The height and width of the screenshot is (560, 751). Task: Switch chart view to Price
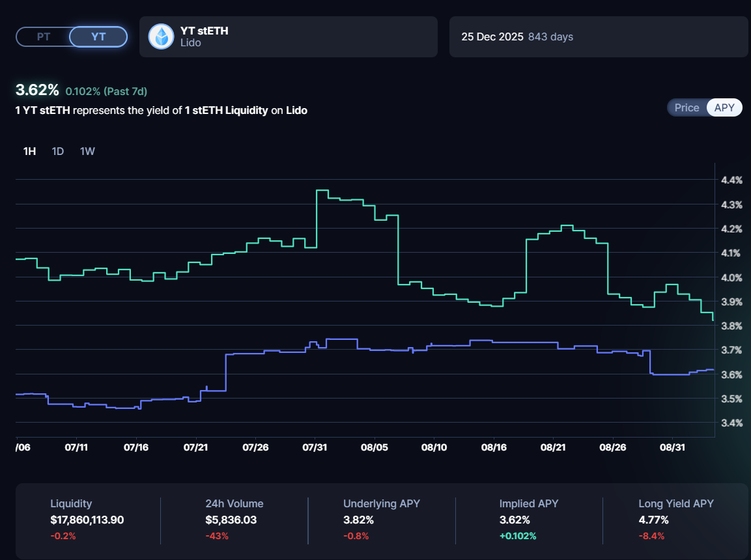click(x=687, y=108)
